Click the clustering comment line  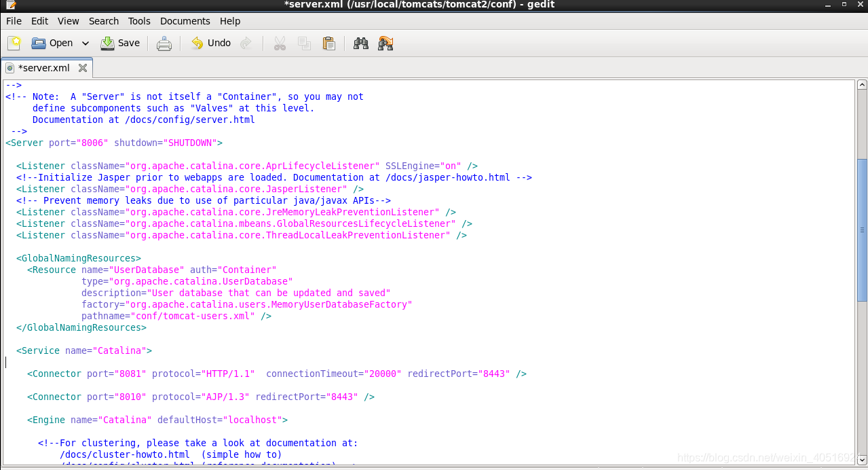tap(198, 443)
